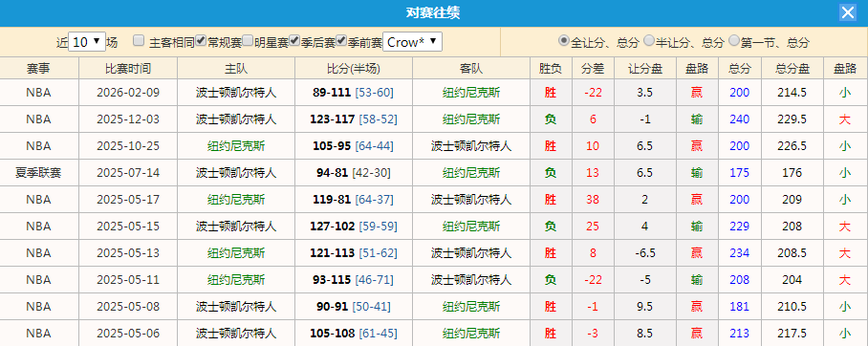
Task: Click the 赛事 column header
Action: click(39, 68)
